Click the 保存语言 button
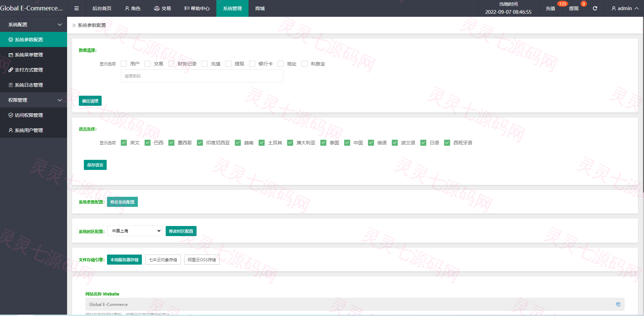Image resolution: width=644 pixels, height=316 pixels. click(x=95, y=165)
